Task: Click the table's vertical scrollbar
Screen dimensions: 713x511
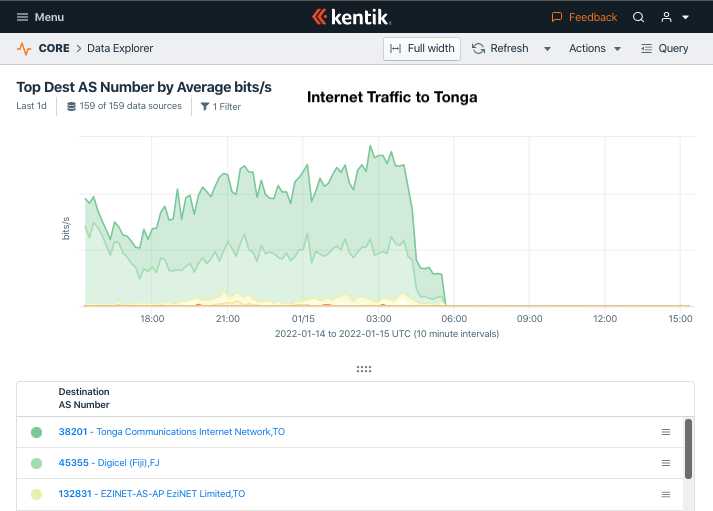Action: [x=688, y=449]
